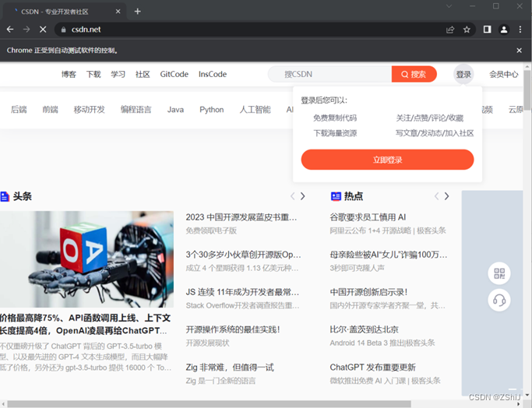Click the 免费复制代码 text in login popup
Viewport: 532px width, 408px height.
[x=335, y=118]
